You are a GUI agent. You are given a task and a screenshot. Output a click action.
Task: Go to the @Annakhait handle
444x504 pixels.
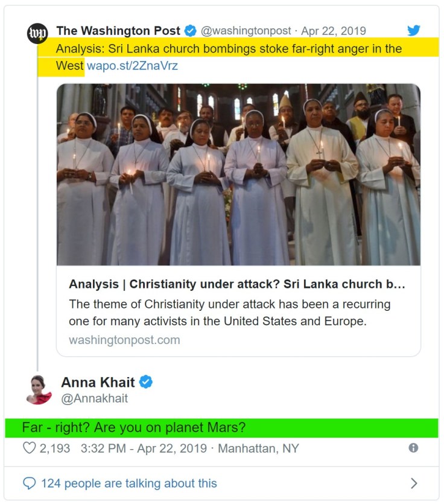click(x=94, y=398)
